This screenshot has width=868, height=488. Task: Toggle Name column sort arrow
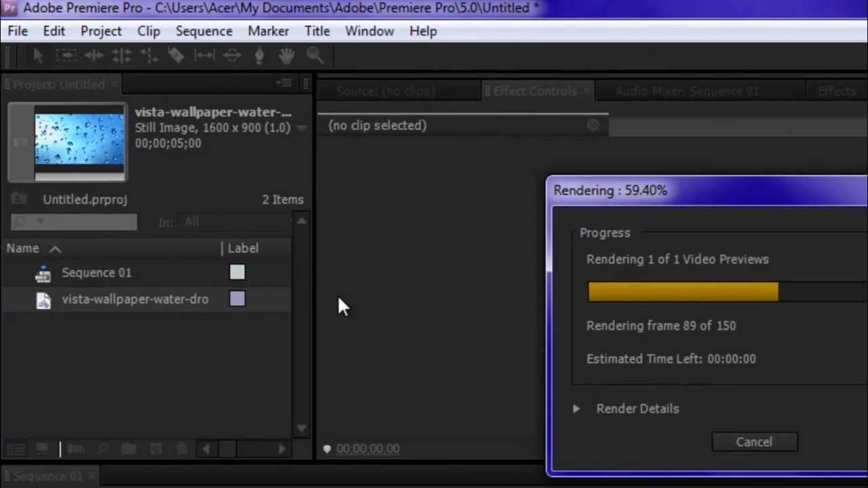[x=55, y=249]
